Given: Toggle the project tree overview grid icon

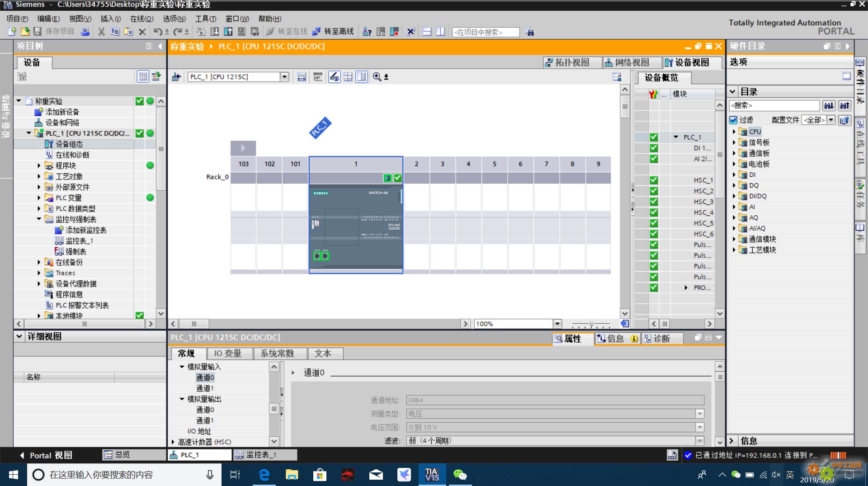Looking at the screenshot, I should (x=143, y=76).
